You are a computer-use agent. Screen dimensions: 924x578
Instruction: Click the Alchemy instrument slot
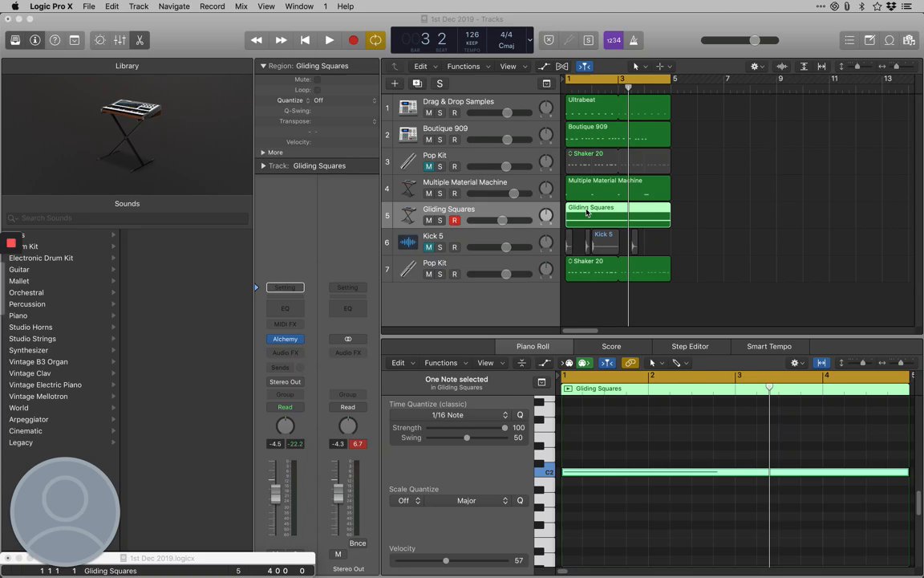(286, 339)
